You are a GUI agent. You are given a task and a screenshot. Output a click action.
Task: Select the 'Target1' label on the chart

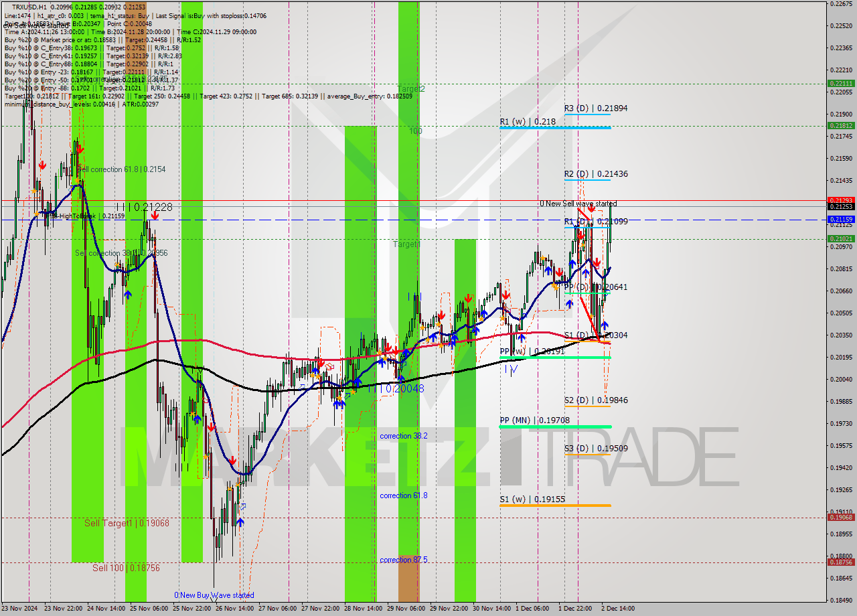click(x=406, y=244)
